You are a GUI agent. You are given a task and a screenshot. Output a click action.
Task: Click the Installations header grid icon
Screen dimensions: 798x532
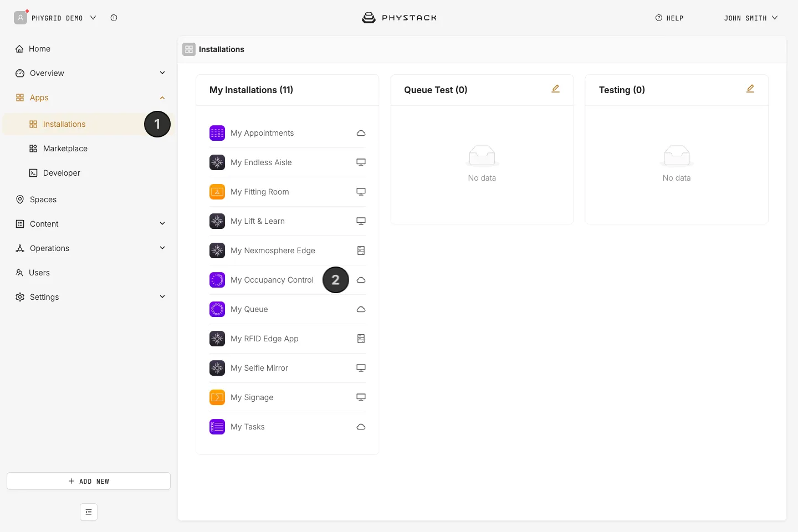click(189, 49)
